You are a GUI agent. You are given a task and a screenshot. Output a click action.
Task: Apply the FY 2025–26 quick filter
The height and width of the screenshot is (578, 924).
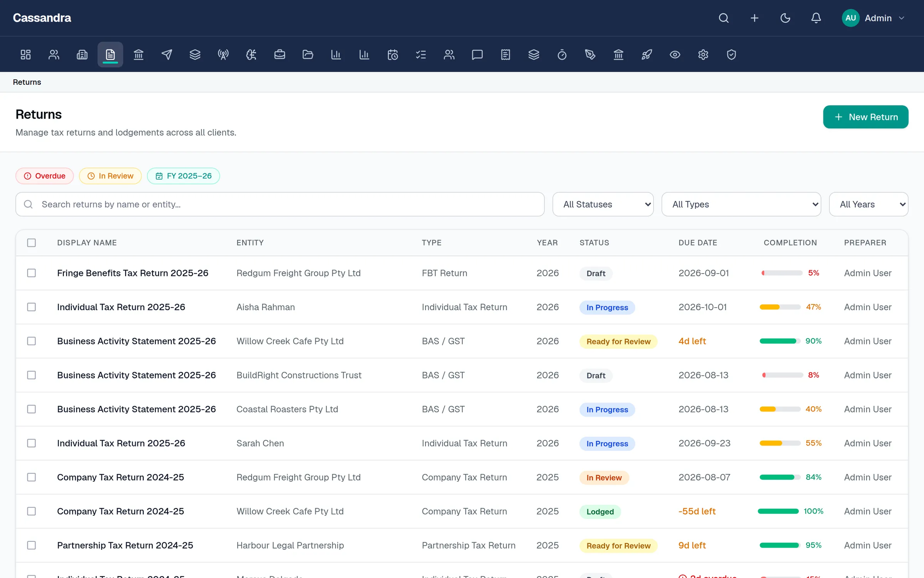183,176
